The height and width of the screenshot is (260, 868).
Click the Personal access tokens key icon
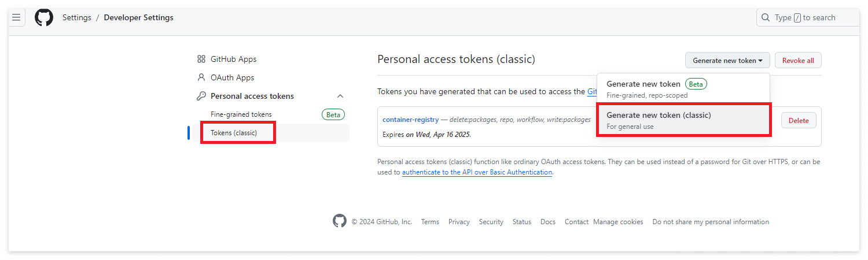[201, 96]
